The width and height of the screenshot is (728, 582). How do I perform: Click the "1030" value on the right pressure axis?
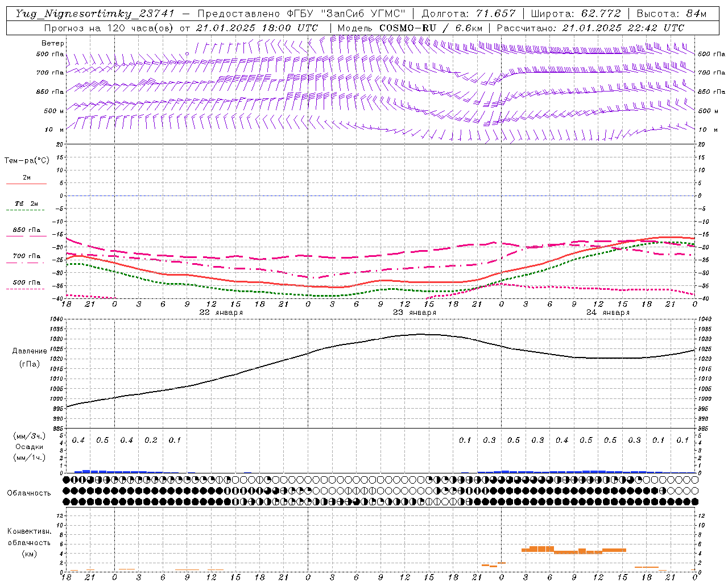pyautogui.click(x=705, y=339)
